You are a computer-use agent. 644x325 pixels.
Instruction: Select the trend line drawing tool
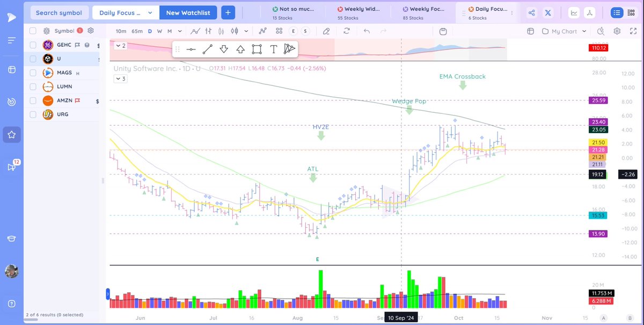point(207,49)
